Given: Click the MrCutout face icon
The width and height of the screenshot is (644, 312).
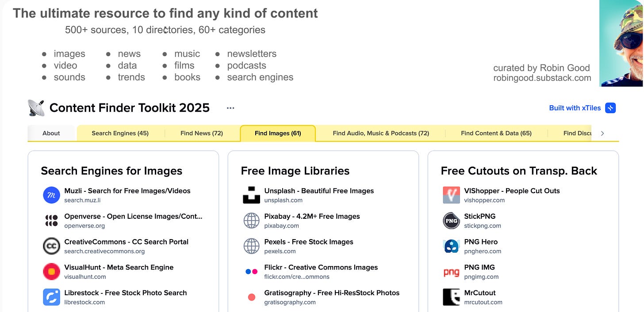Looking at the screenshot, I should (x=452, y=297).
